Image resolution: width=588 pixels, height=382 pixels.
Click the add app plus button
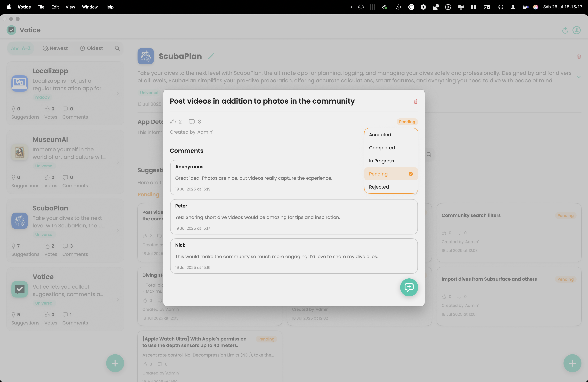pos(115,363)
